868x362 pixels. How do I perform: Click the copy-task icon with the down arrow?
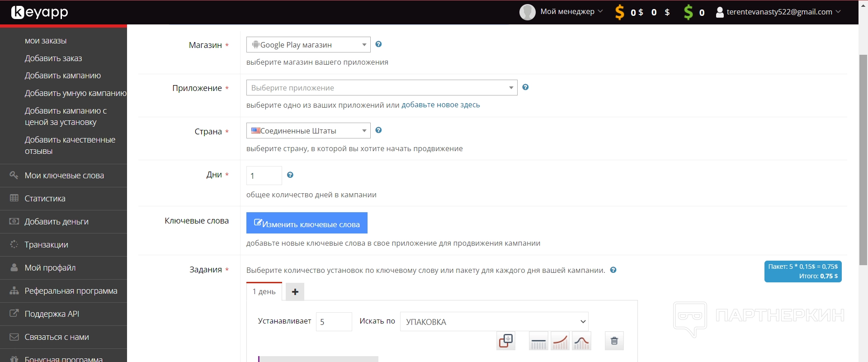click(506, 341)
